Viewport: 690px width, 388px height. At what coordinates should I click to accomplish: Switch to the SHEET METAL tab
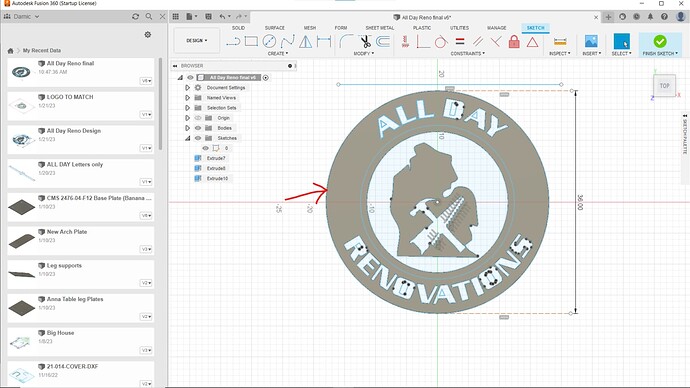tap(380, 28)
